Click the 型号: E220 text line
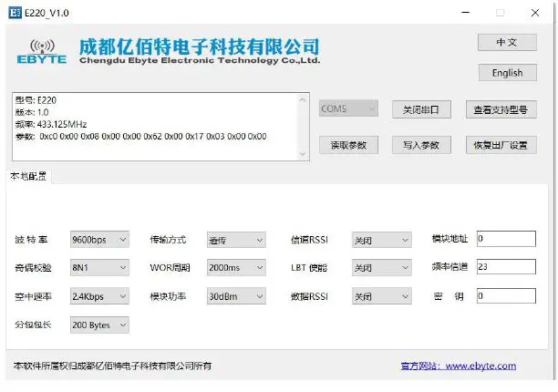Screen dimensions: 558x392 tap(36, 100)
